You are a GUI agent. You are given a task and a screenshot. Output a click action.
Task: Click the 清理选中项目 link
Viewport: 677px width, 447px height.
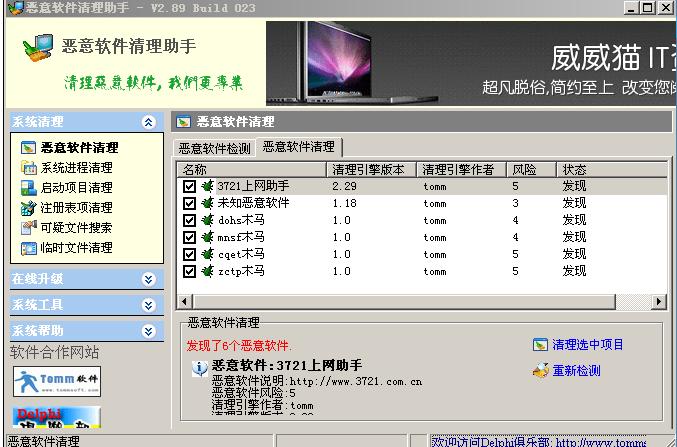pyautogui.click(x=588, y=345)
